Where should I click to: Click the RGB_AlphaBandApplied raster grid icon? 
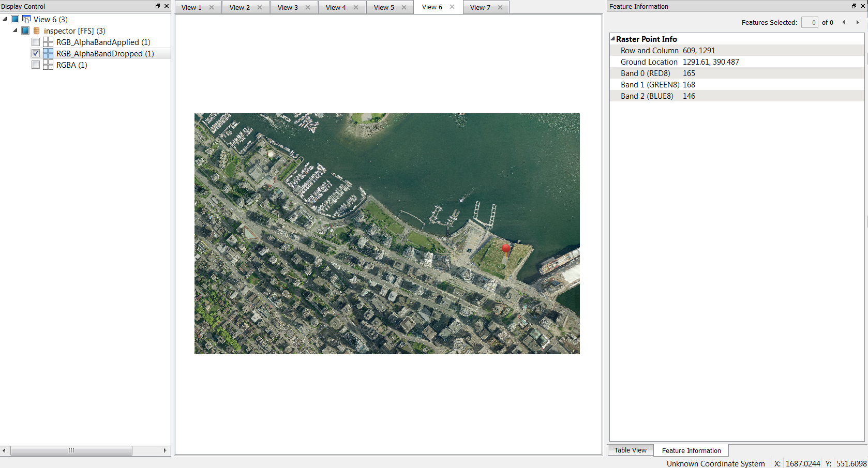(48, 42)
